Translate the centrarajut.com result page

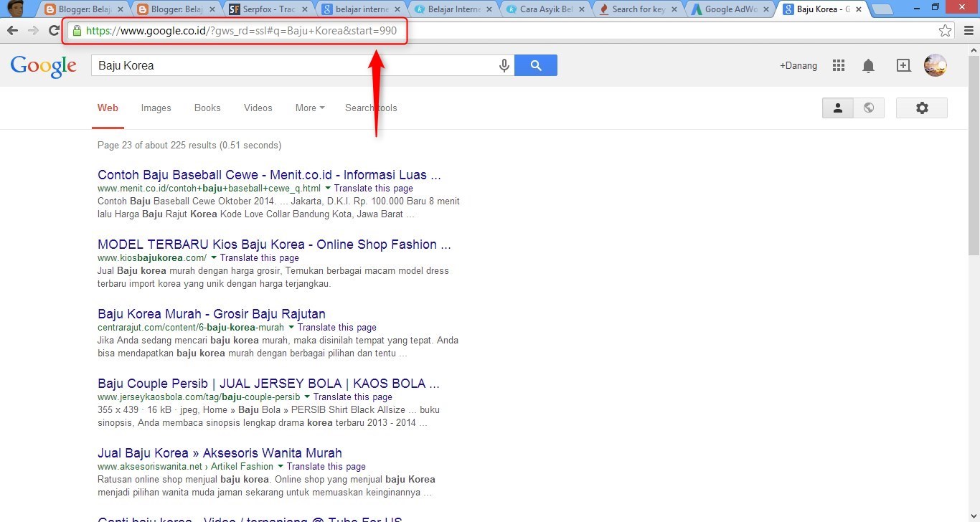click(337, 327)
